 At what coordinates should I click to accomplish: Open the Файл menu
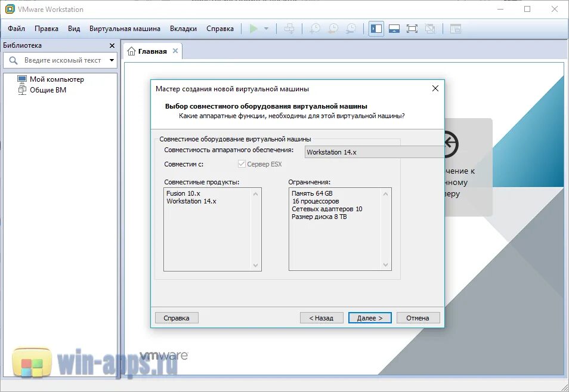(x=16, y=29)
